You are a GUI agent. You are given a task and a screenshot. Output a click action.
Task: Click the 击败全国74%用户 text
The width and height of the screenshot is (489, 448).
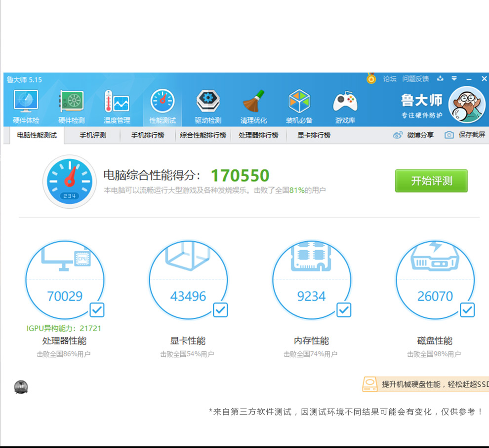click(x=311, y=354)
